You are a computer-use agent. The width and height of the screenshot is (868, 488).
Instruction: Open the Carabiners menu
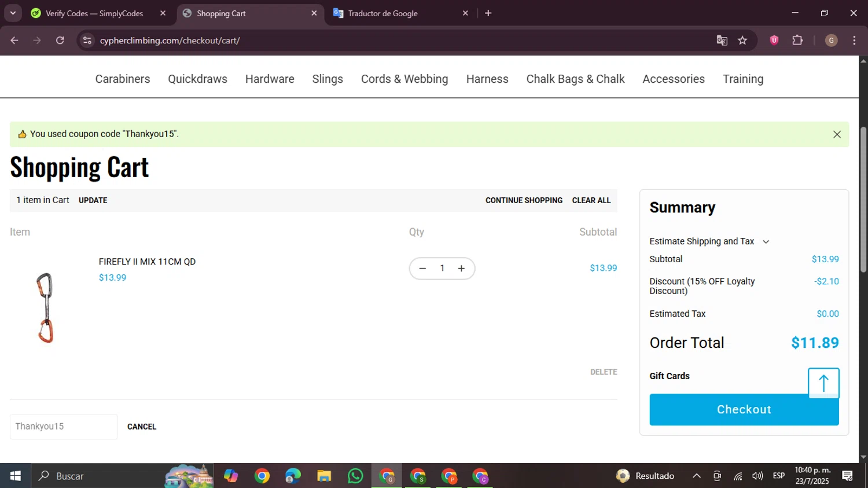pos(123,79)
